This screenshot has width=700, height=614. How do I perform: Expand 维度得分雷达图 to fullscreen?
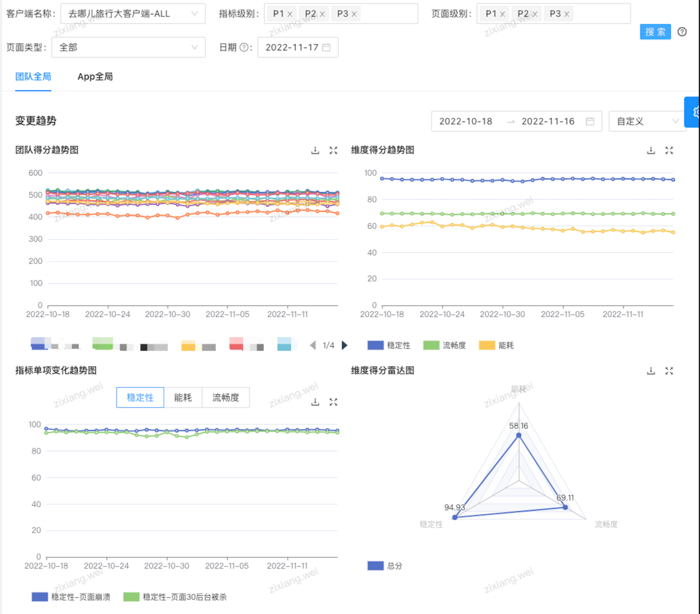669,371
